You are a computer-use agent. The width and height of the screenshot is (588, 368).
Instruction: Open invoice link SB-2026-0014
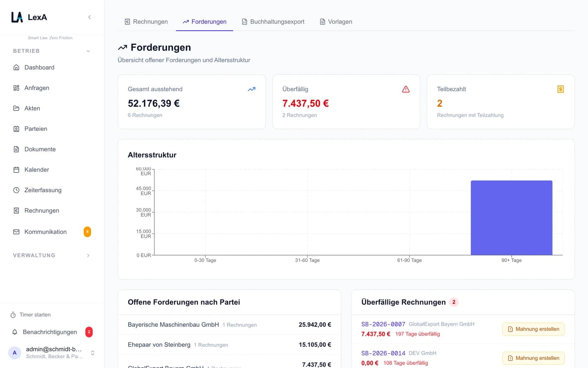[x=383, y=353]
